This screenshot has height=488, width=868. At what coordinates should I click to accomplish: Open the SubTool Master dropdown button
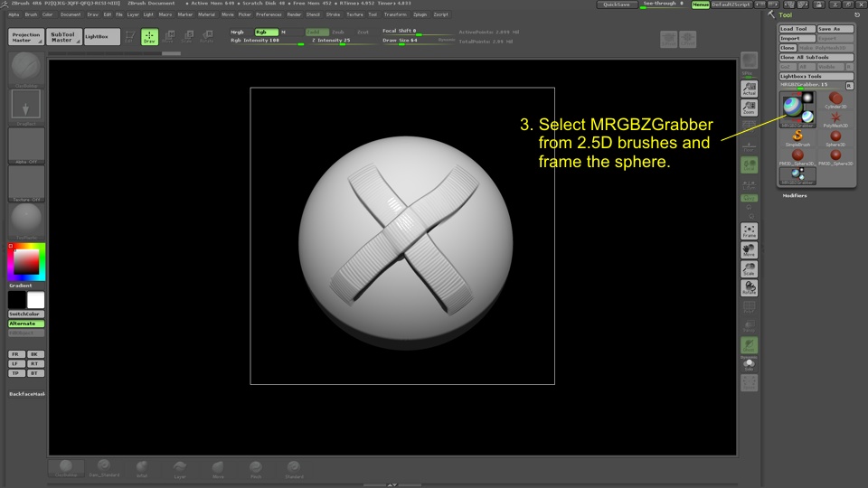click(x=63, y=37)
